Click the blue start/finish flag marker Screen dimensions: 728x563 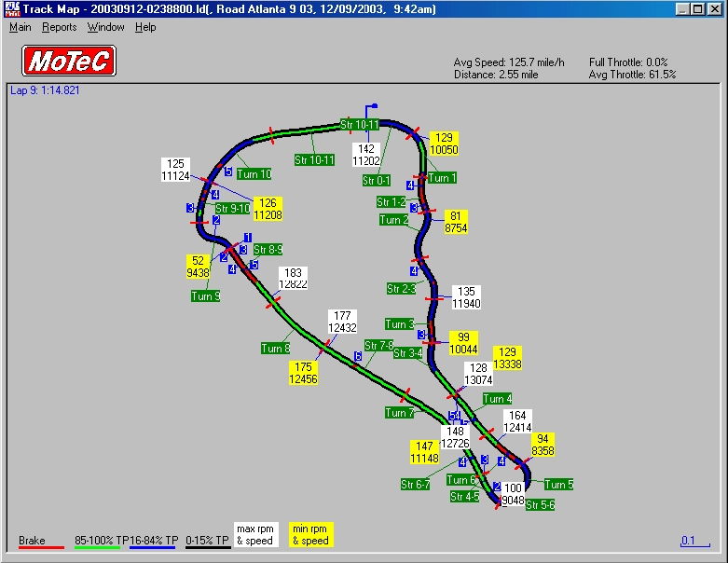[373, 106]
